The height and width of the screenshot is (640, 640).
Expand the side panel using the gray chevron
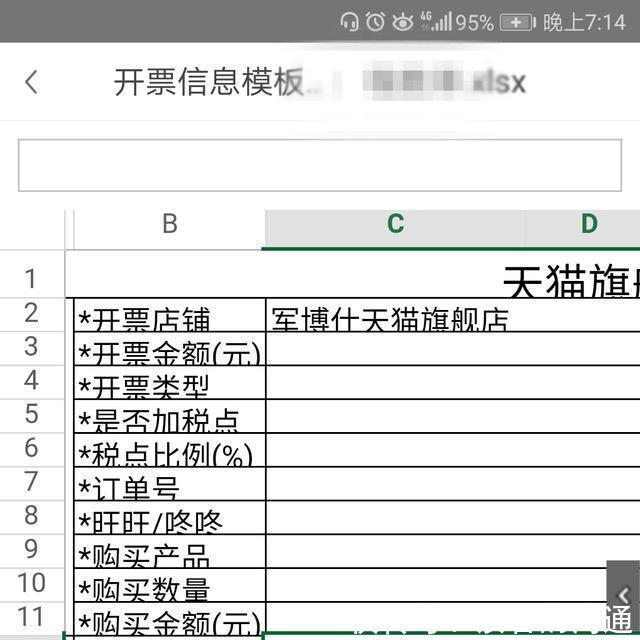coord(623,595)
